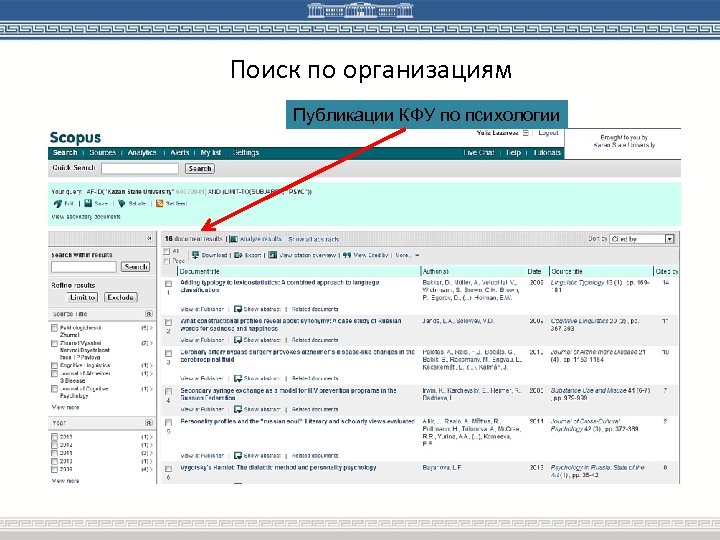Select checkbox for result 1 Adding typology
This screenshot has height=540, width=720.
(x=169, y=284)
